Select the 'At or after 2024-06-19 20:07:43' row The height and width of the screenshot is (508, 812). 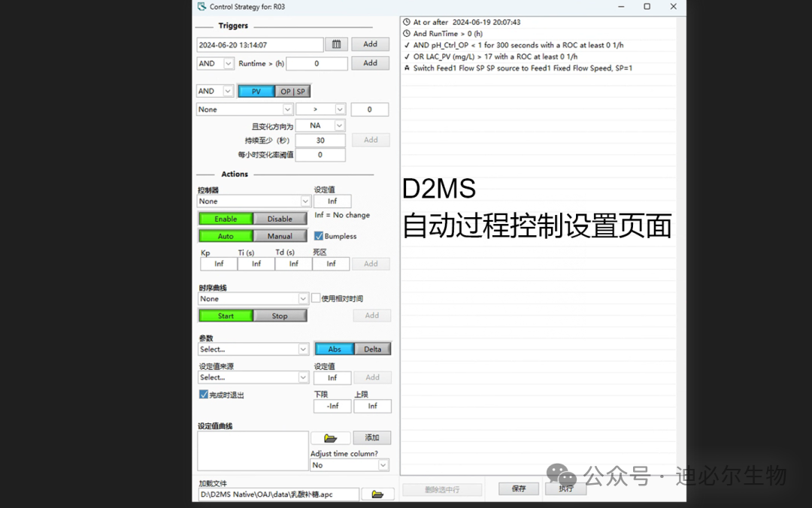(538, 23)
